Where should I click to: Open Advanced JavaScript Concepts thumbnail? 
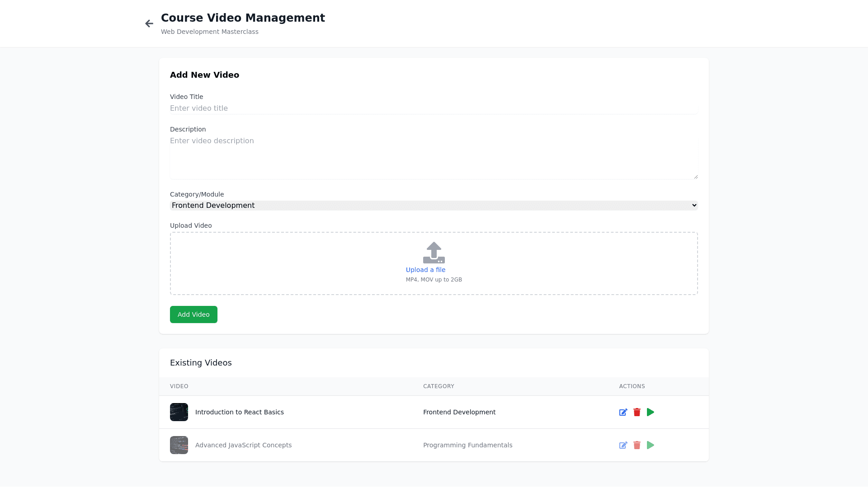pos(179,445)
